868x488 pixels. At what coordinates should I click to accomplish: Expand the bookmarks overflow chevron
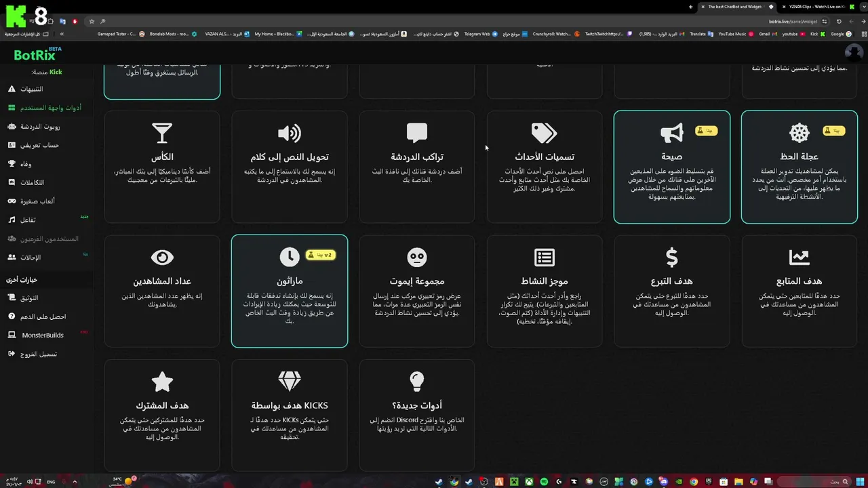62,34
